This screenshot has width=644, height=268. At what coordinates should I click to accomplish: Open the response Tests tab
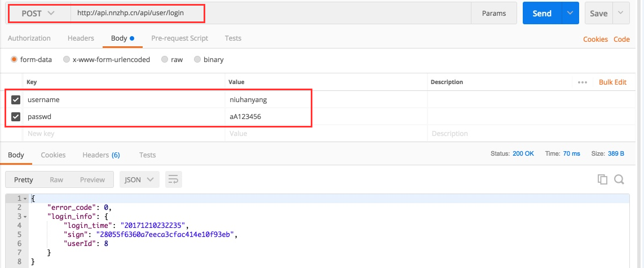pyautogui.click(x=147, y=155)
